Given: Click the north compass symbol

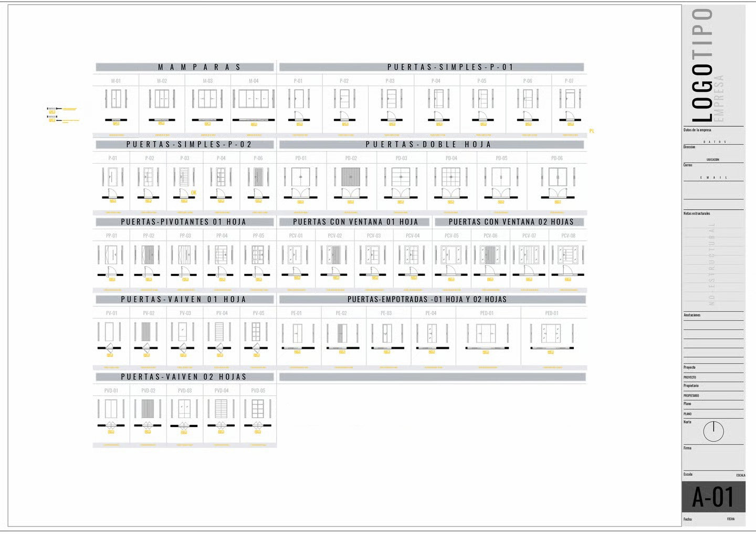Looking at the screenshot, I should pos(713,431).
